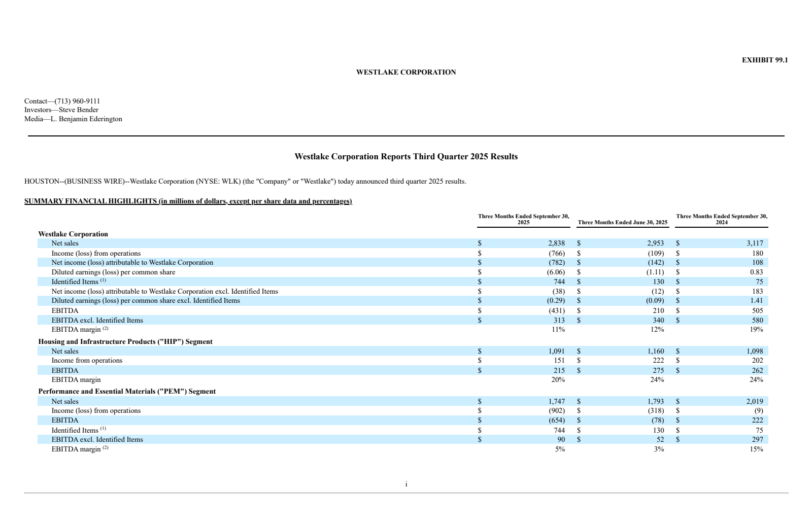Click the Net income attributable to Westlake Corporation label
Image resolution: width=812 pixels, height=524 pixels.
pos(132,262)
